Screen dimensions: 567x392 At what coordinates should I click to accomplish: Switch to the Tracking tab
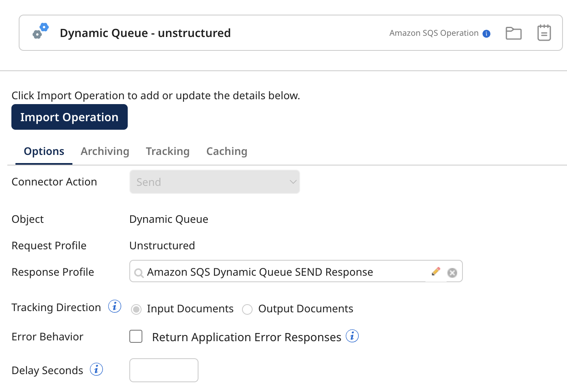coord(168,151)
